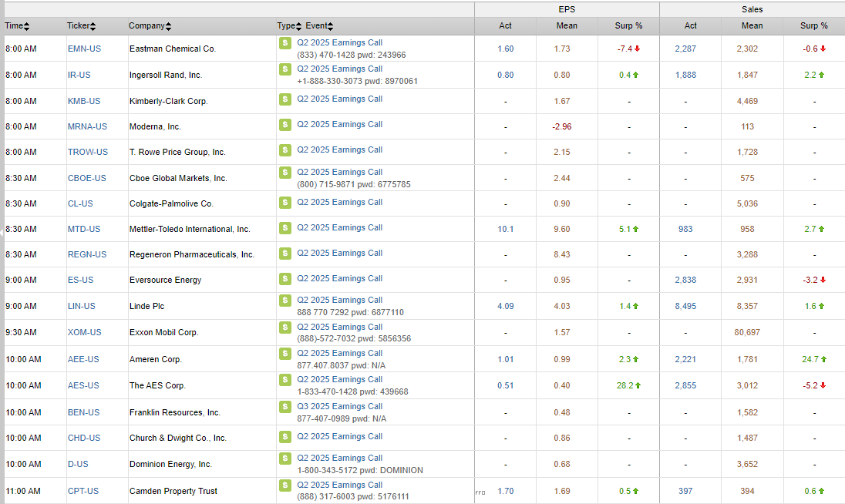The height and width of the screenshot is (504, 845).
Task: Click sales actual 8,495 for Linde
Action: [x=685, y=306]
